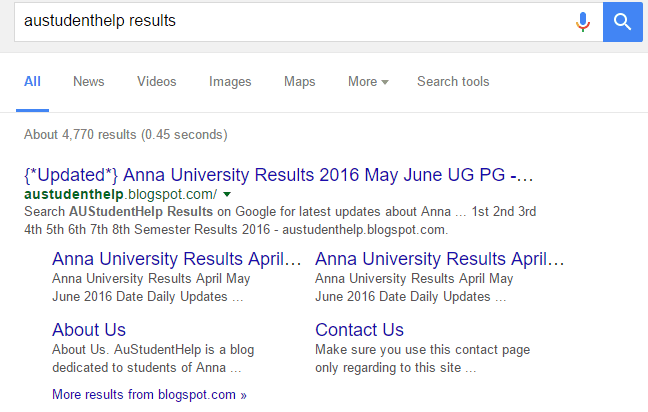This screenshot has width=648, height=412.
Task: Visit the About Us sitelink
Action: point(89,330)
